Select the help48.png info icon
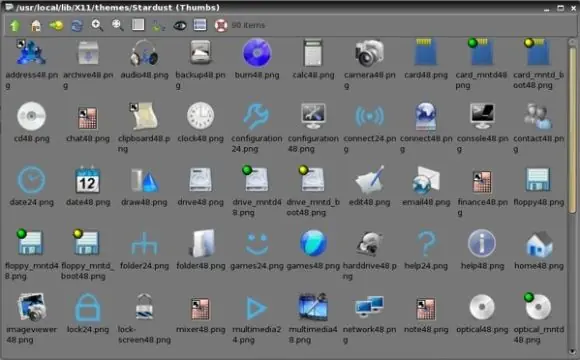580x360 pixels. [x=482, y=243]
